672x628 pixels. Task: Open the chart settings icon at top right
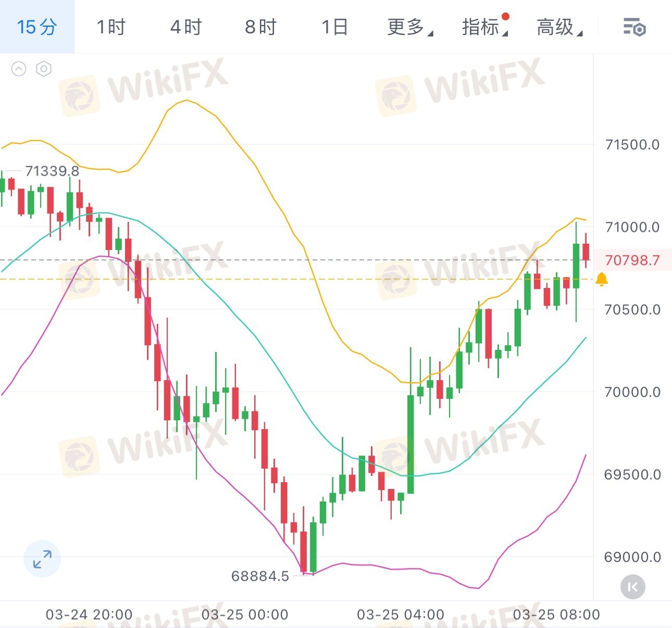point(634,27)
